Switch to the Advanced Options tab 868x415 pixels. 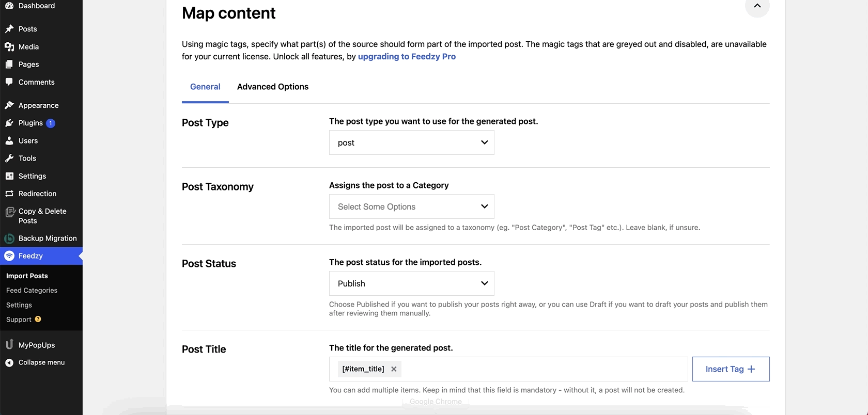coord(272,87)
